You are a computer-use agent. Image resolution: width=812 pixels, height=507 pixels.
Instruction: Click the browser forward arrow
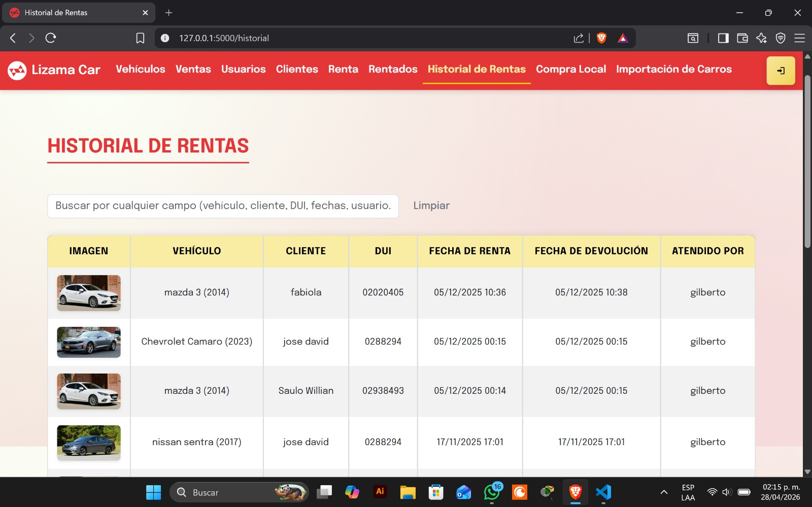tap(31, 38)
